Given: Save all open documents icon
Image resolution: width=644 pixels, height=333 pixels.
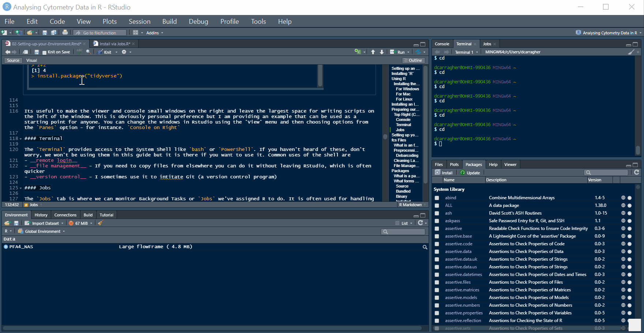Looking at the screenshot, I should point(53,33).
